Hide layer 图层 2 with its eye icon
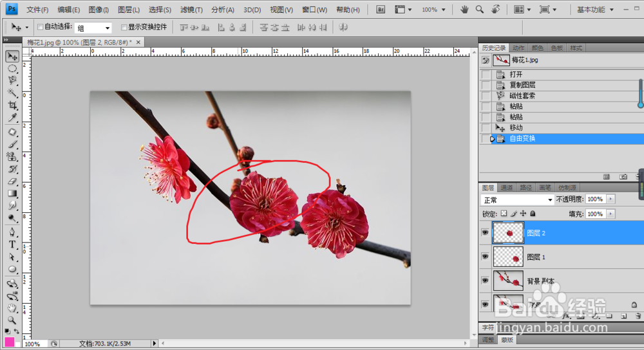The image size is (644, 350). (x=485, y=233)
